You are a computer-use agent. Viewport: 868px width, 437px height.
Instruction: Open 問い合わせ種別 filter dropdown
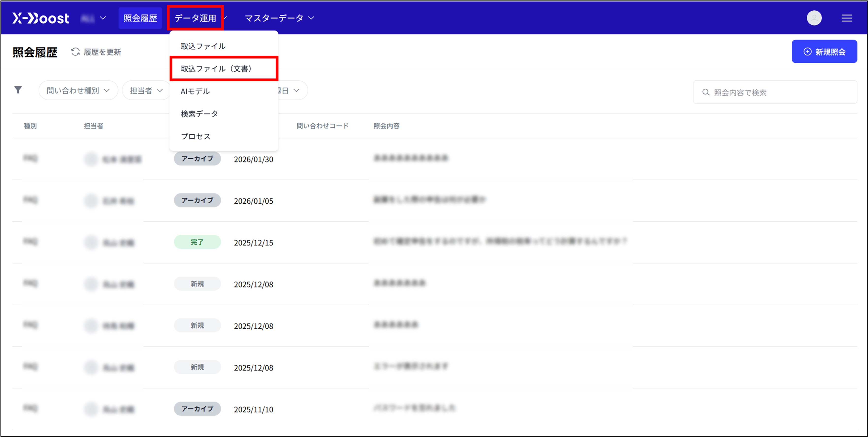pos(78,90)
